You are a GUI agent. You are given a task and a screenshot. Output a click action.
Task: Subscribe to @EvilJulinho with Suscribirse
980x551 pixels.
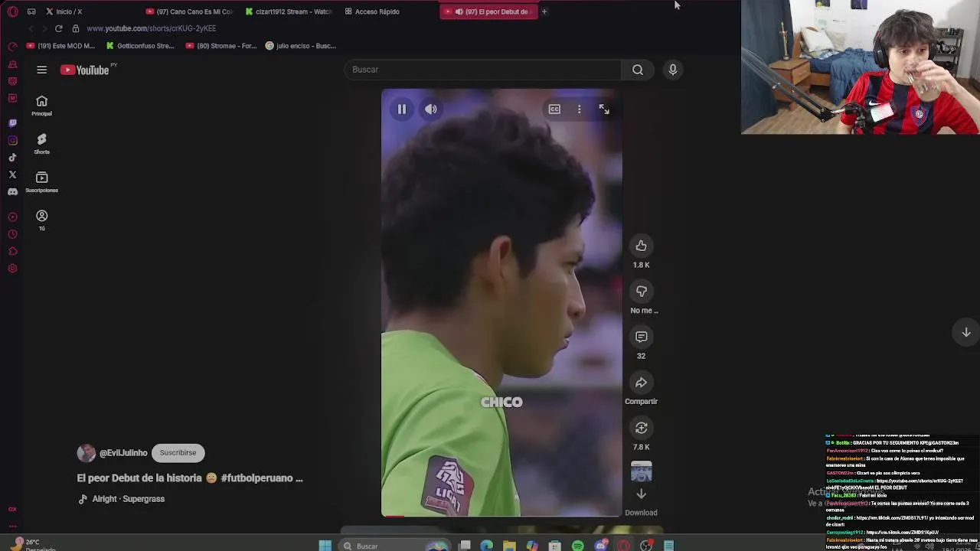(x=178, y=453)
